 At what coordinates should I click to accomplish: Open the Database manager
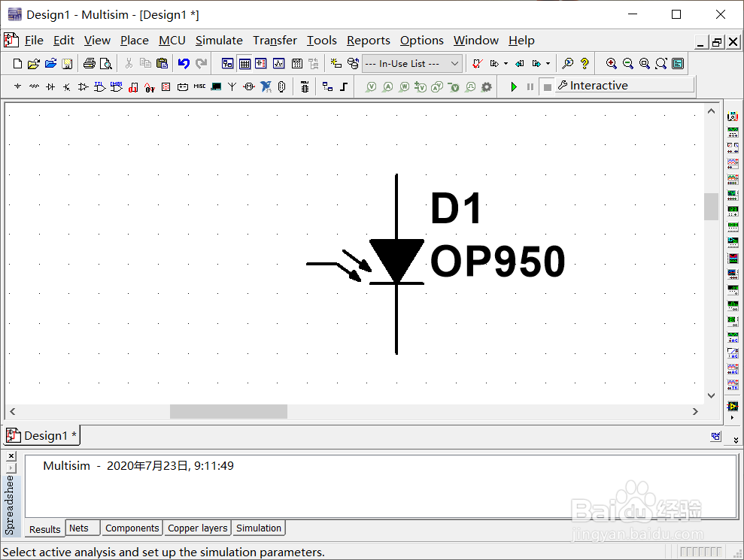point(353,64)
